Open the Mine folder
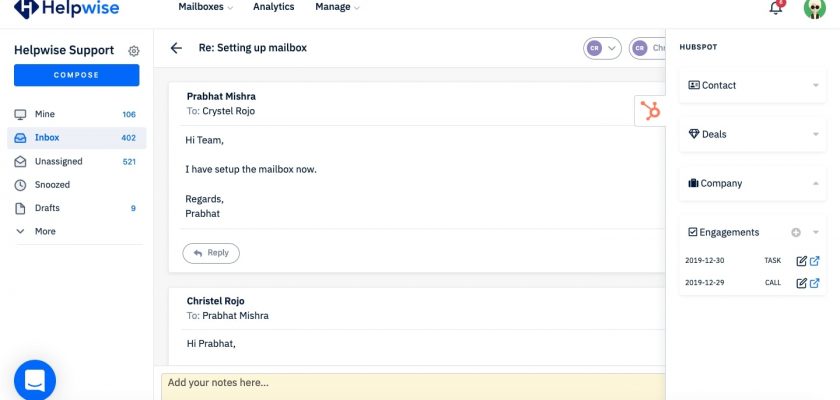This screenshot has height=400, width=840. (x=77, y=114)
